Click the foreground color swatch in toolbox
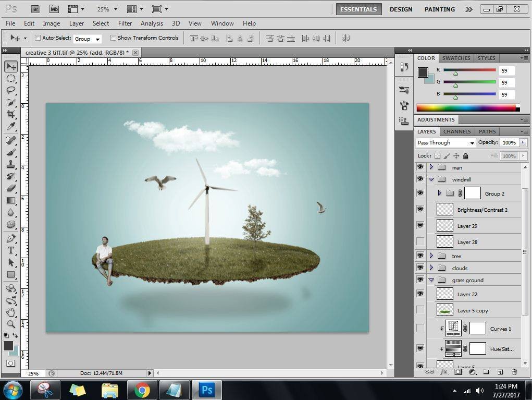Image resolution: width=532 pixels, height=400 pixels. [8, 346]
